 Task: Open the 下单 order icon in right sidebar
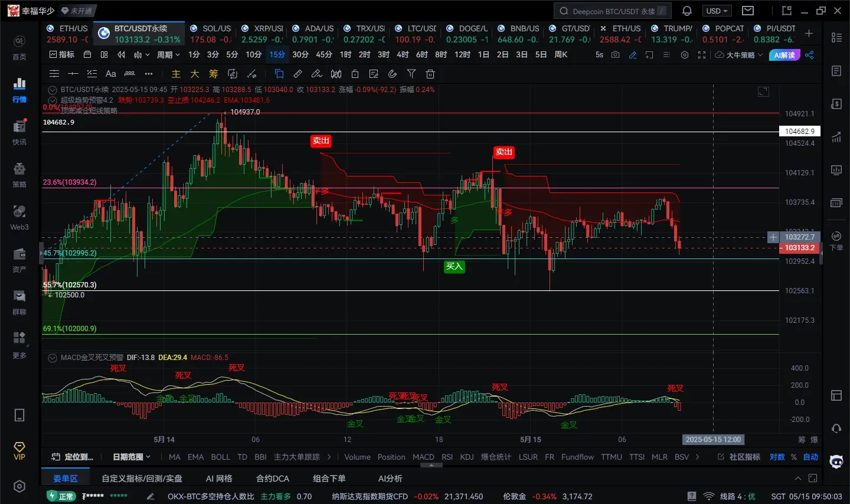click(x=836, y=241)
